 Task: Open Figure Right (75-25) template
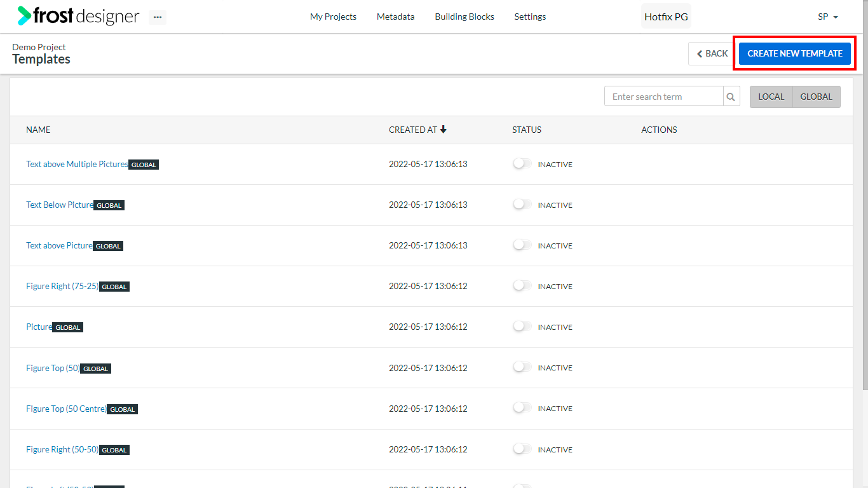[x=62, y=286]
